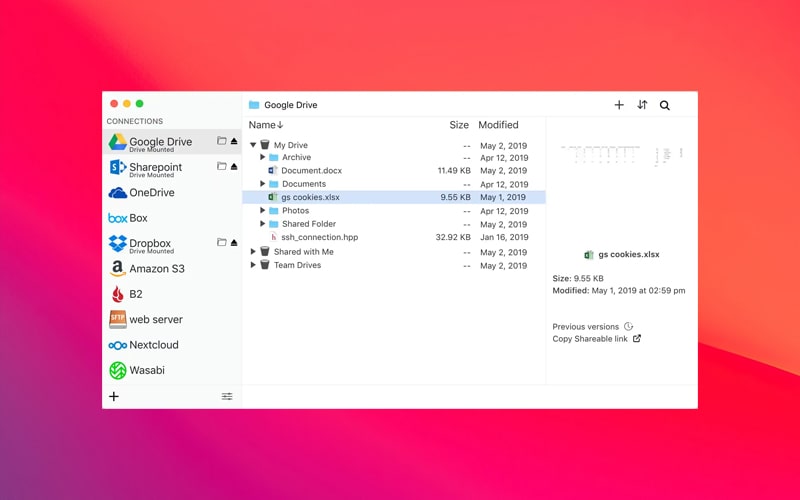Expand the Team Drives section
The height and width of the screenshot is (500, 800).
(x=254, y=266)
